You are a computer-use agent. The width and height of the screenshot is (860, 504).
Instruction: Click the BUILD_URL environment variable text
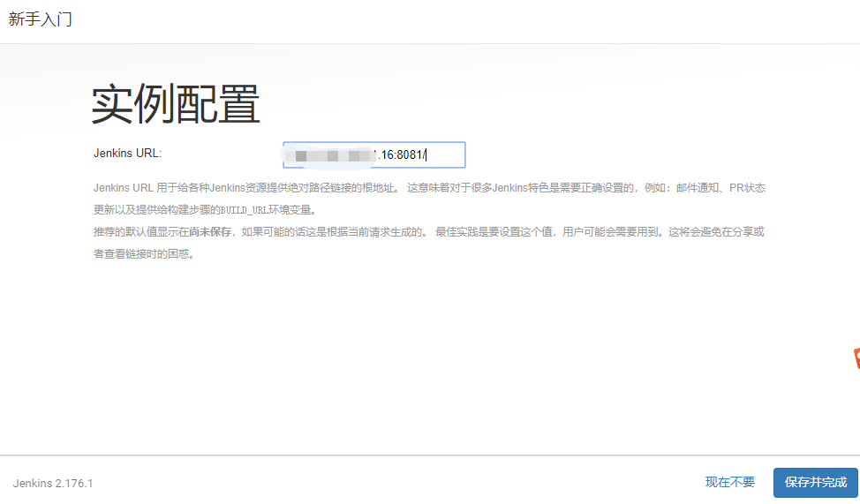pos(244,210)
